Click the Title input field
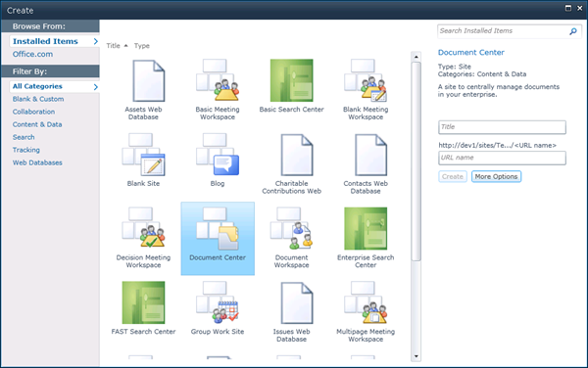Viewport: 588px width, 368px height. (x=502, y=127)
